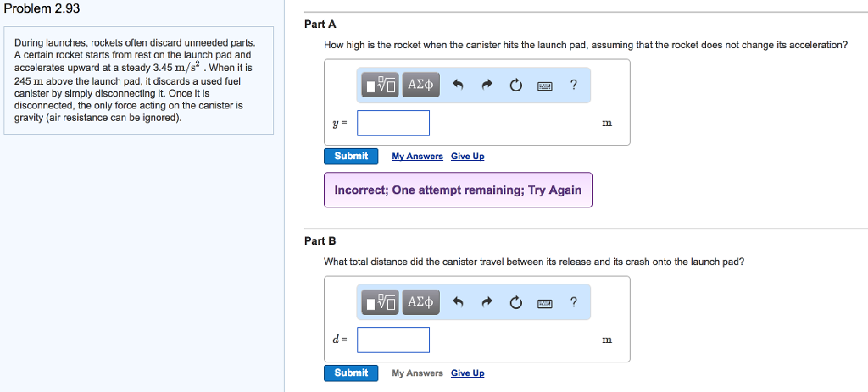Submit the Part B answer
The image size is (868, 392).
click(351, 373)
